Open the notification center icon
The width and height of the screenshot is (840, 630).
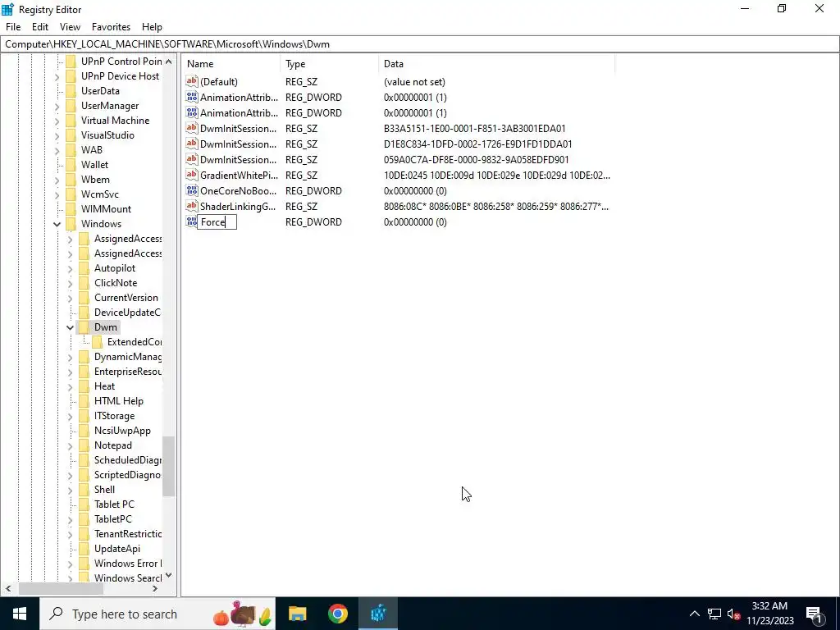coord(814,614)
